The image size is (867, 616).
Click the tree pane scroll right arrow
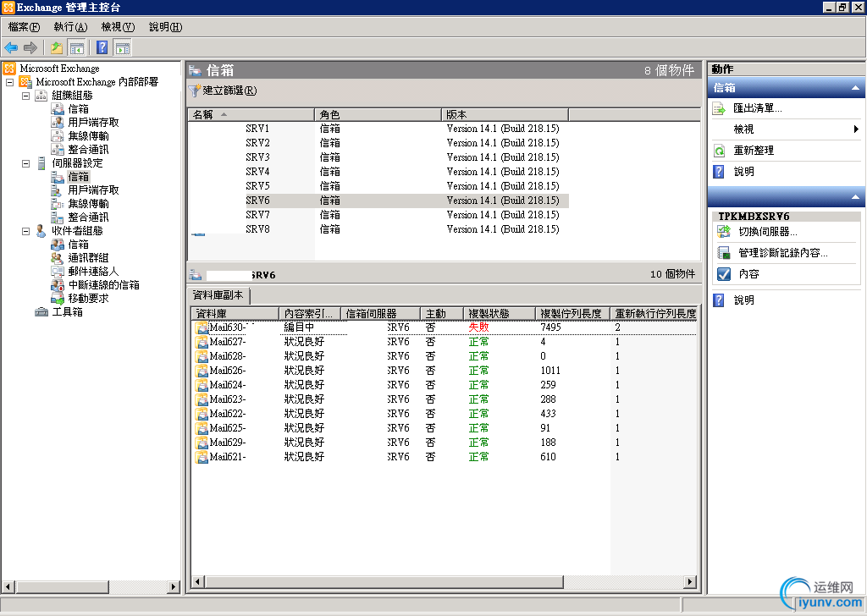tap(174, 586)
